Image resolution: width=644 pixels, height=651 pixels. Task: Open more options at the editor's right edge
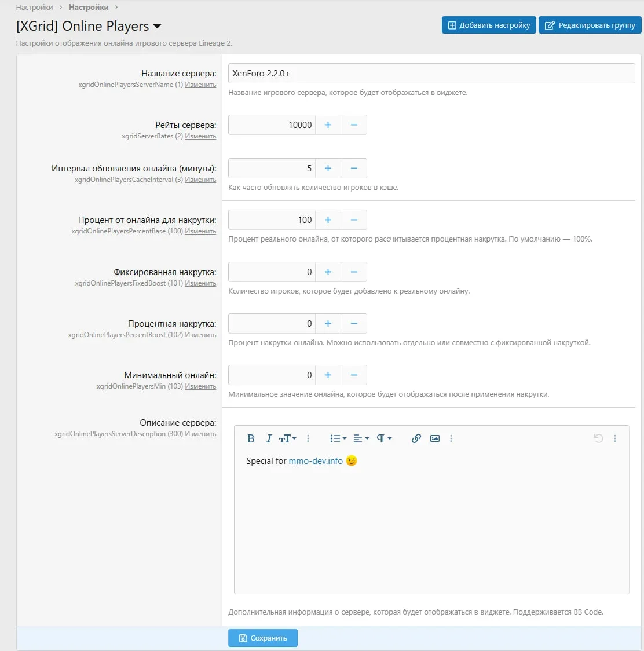pyautogui.click(x=615, y=438)
